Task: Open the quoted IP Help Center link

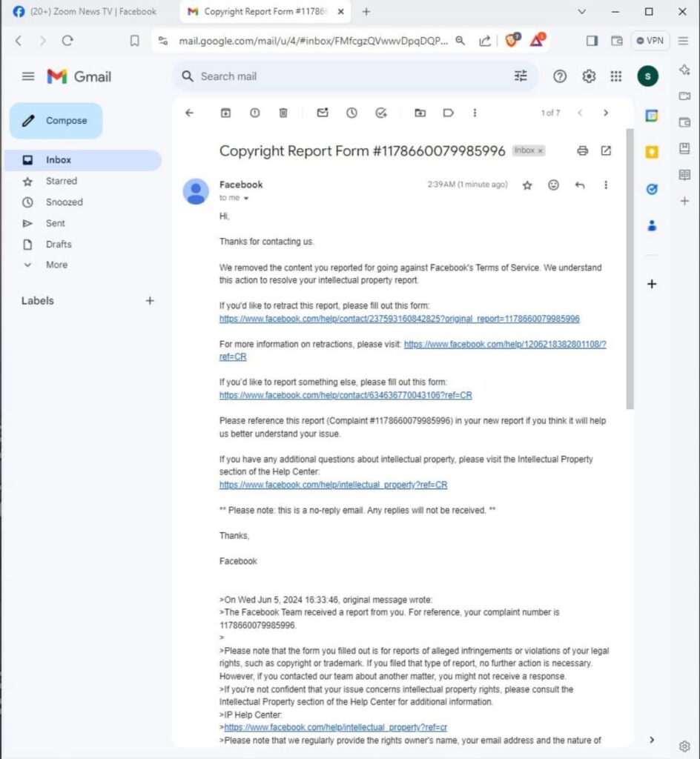Action: tap(335, 728)
